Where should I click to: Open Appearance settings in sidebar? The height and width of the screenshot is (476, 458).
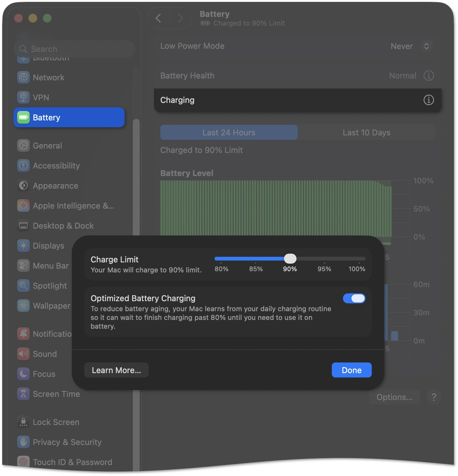click(69, 185)
